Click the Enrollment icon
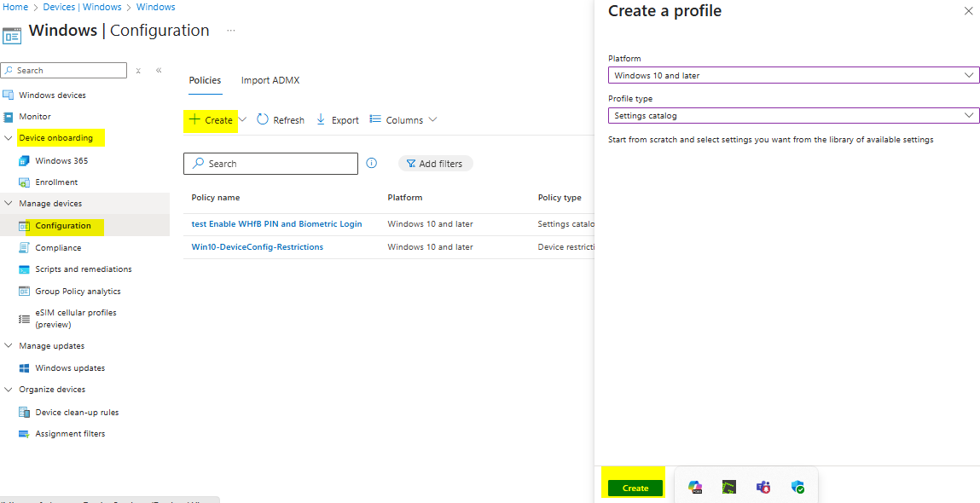This screenshot has width=980, height=503. 25,182
